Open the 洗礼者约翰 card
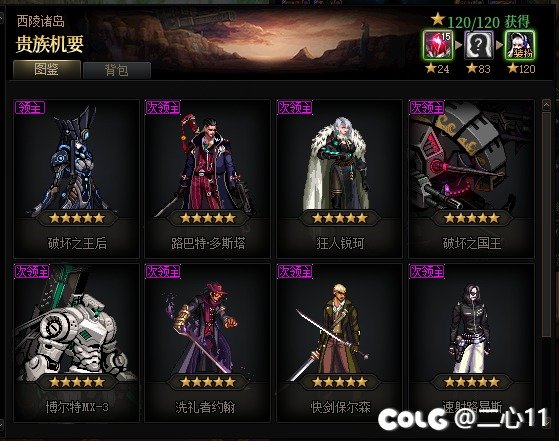Screen dimensions: 559x441 tap(207, 343)
